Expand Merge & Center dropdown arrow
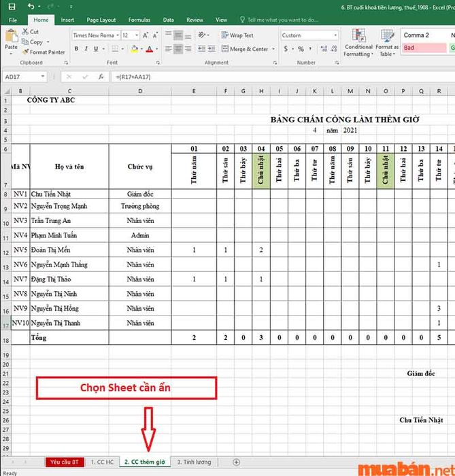Viewport: 455px width, 476px height. 273,49
